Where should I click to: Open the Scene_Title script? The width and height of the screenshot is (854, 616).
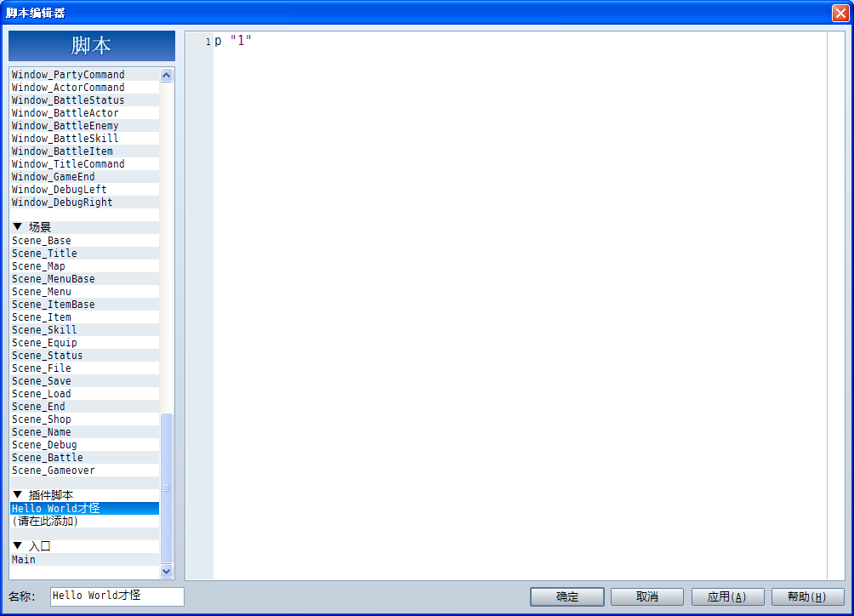(x=84, y=254)
